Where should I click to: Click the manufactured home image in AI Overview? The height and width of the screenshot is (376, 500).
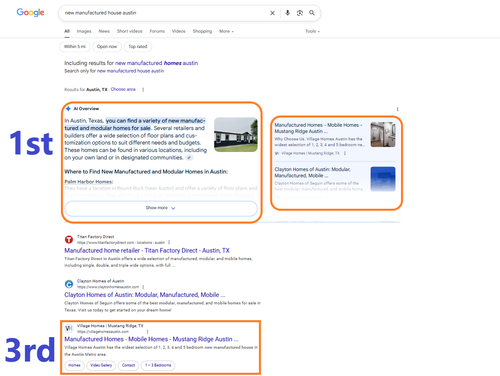coord(236,135)
